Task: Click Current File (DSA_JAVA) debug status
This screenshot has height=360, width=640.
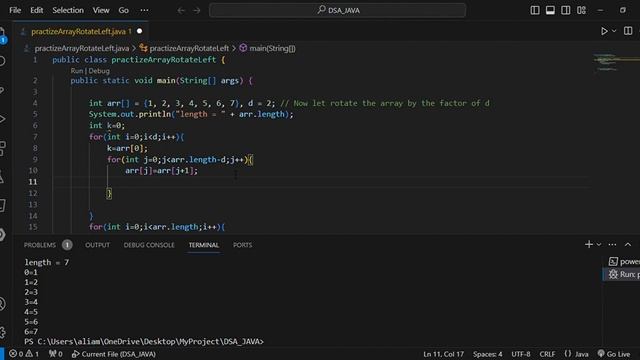Action: (x=114, y=354)
